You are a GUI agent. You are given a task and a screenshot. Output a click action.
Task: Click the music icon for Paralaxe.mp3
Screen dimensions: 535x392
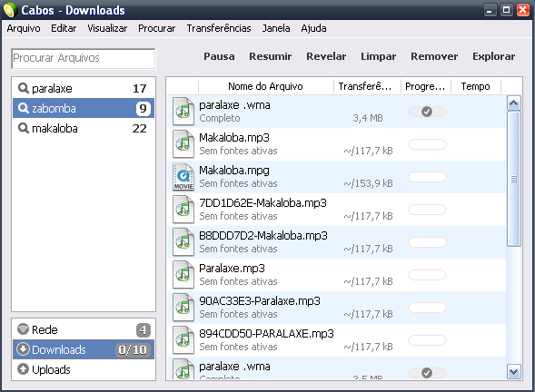[183, 275]
